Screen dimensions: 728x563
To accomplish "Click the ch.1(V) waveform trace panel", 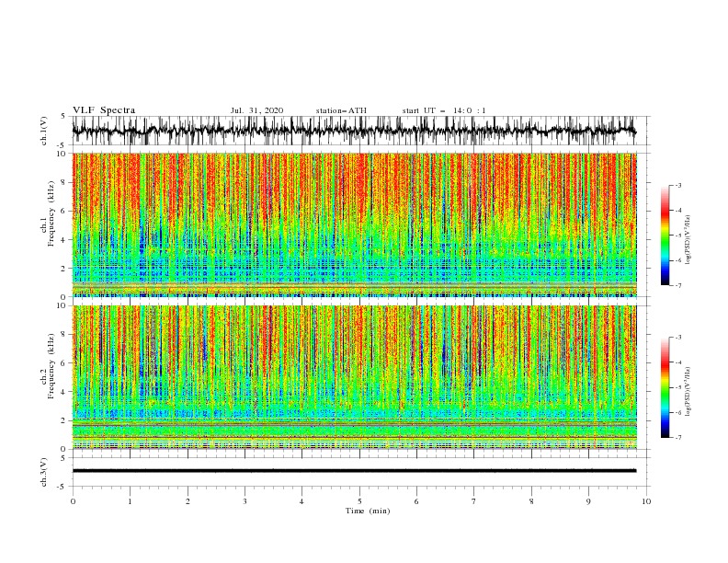I will click(360, 131).
